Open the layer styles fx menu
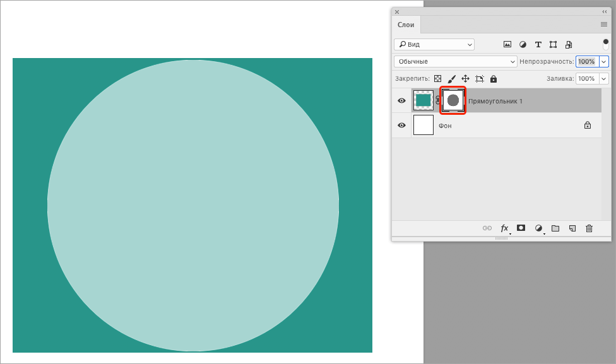 [x=504, y=228]
